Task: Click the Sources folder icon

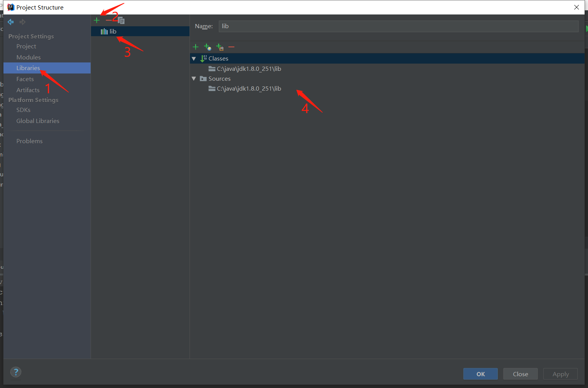Action: click(x=203, y=78)
